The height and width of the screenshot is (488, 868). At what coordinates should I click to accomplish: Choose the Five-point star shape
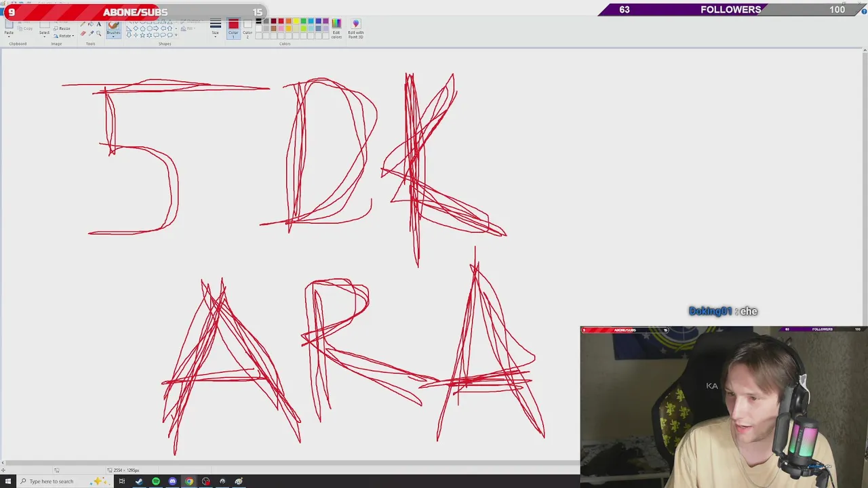[142, 35]
